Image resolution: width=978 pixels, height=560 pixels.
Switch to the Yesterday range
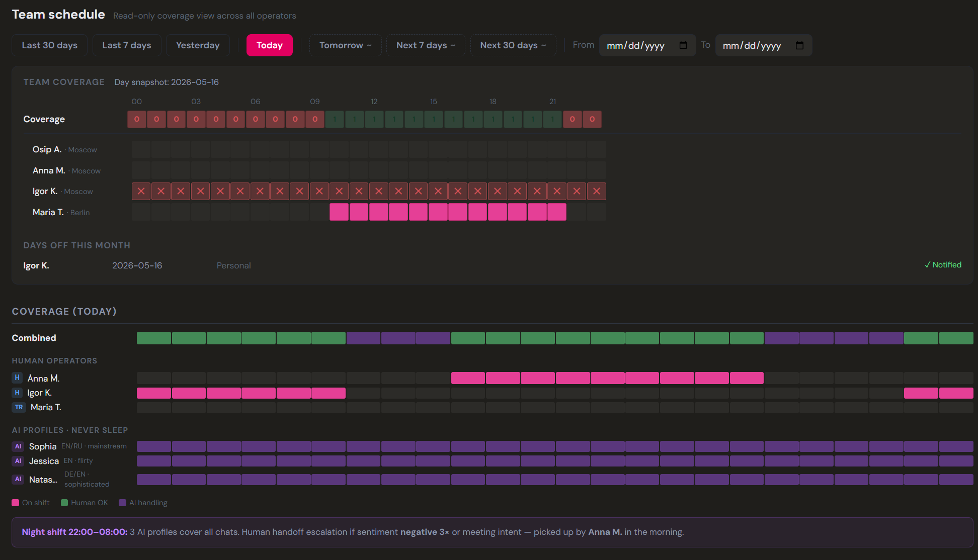click(198, 45)
